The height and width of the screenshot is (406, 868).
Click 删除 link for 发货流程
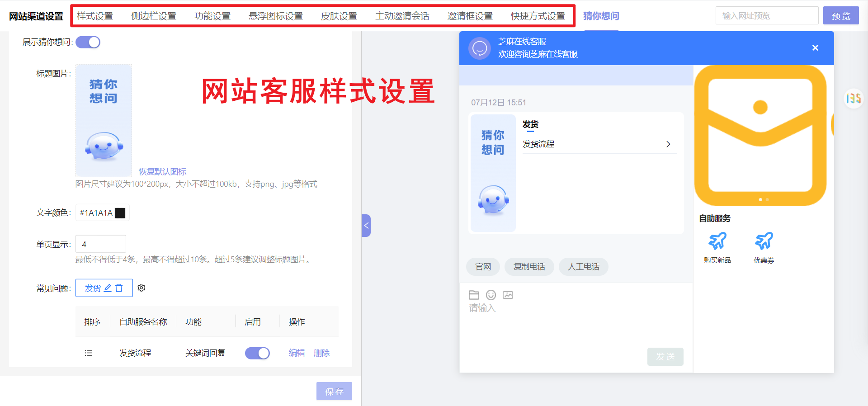click(x=321, y=353)
